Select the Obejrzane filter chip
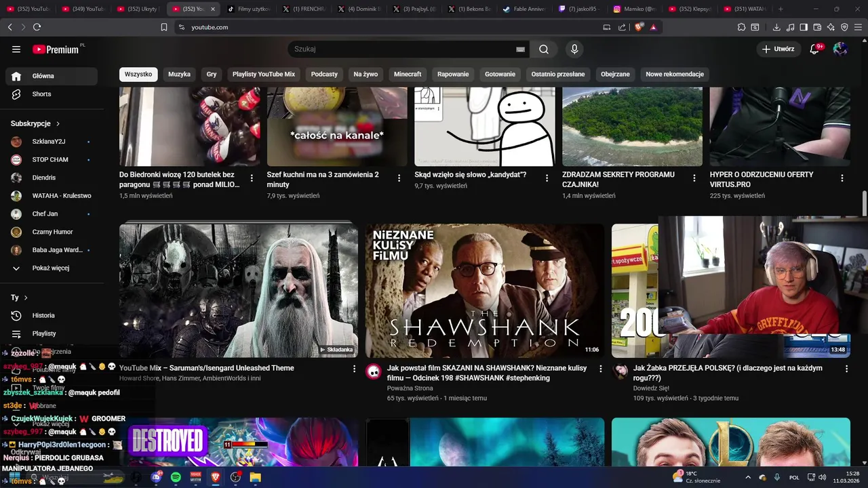This screenshot has height=488, width=868. [615, 75]
